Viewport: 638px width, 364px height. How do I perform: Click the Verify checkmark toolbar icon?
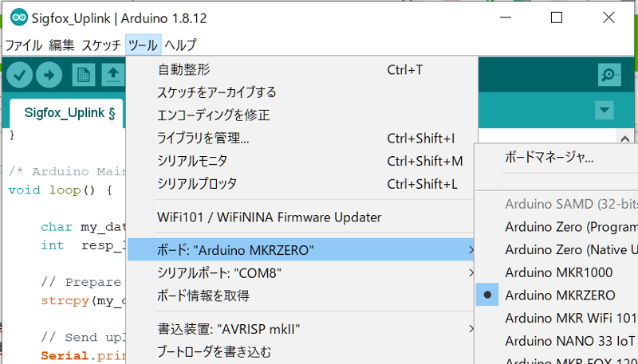pos(19,75)
